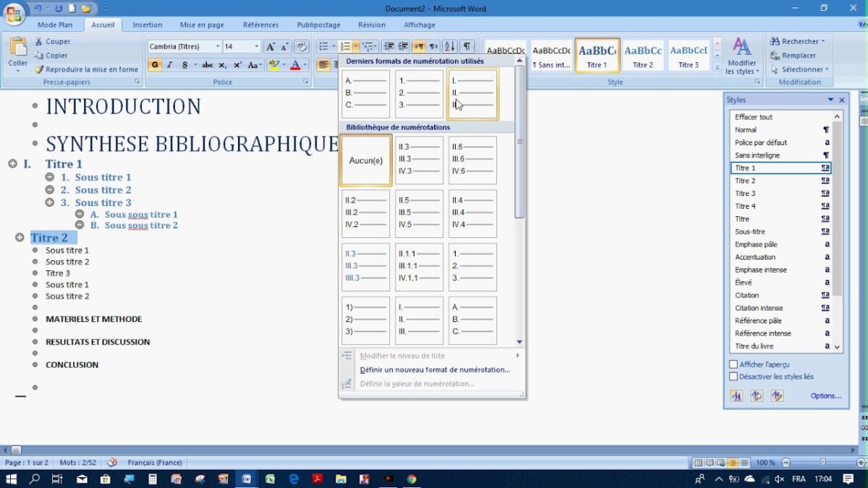Click the Options link in Styles pane
Viewport: 868px width, 488px height.
click(x=825, y=395)
